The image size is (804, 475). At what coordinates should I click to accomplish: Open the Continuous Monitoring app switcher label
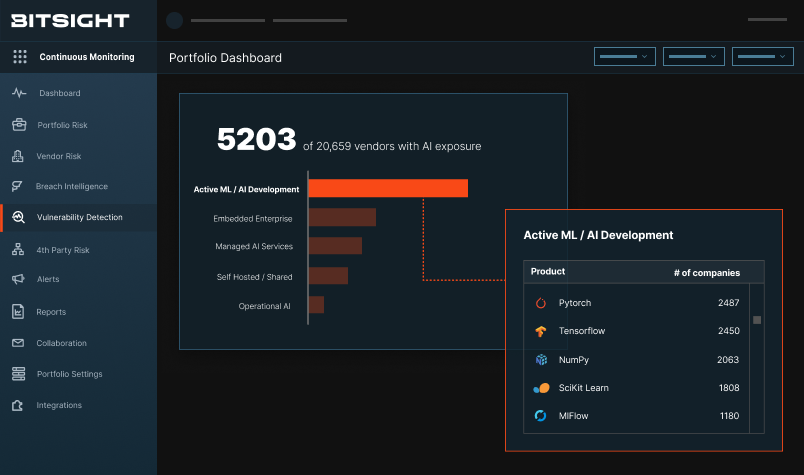[87, 57]
